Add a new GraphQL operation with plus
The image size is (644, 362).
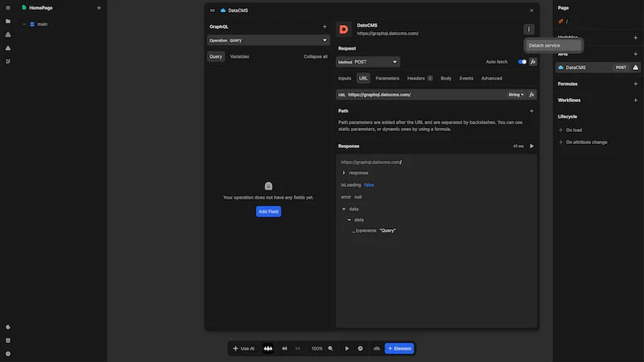pyautogui.click(x=324, y=27)
